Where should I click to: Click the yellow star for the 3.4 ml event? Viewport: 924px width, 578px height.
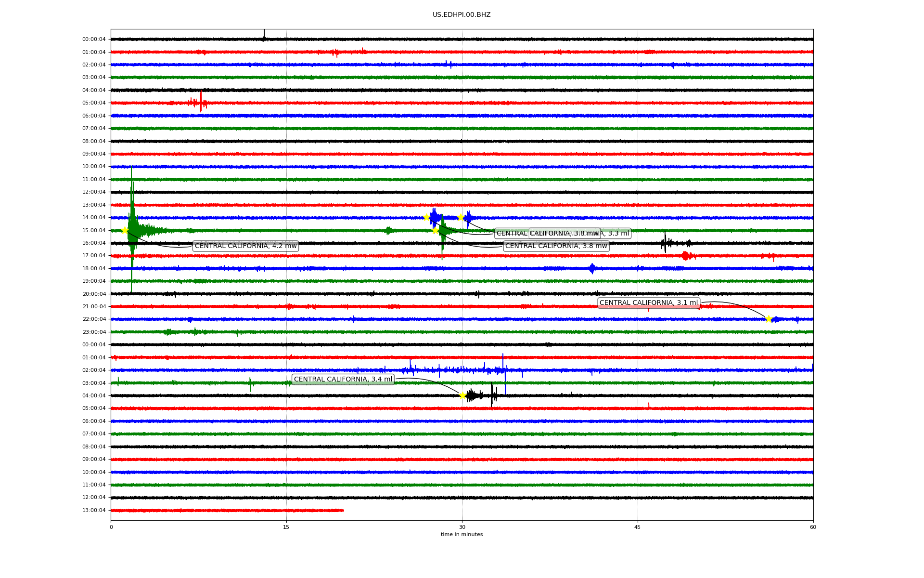click(x=462, y=395)
